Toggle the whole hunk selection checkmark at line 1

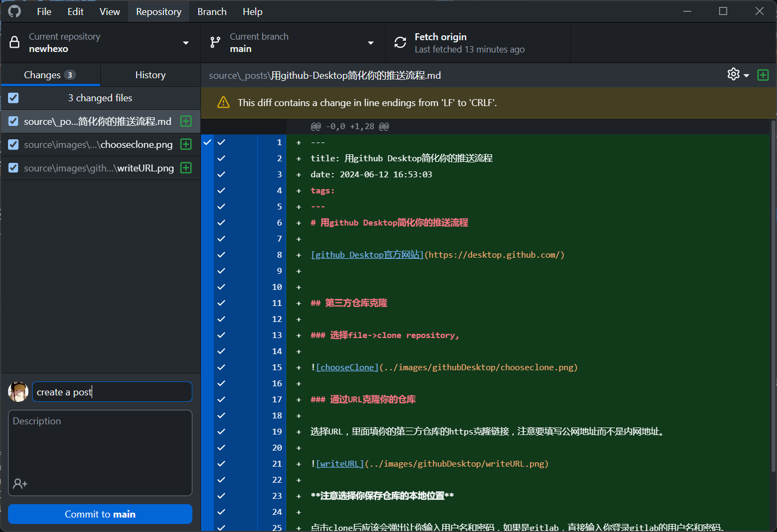click(207, 142)
